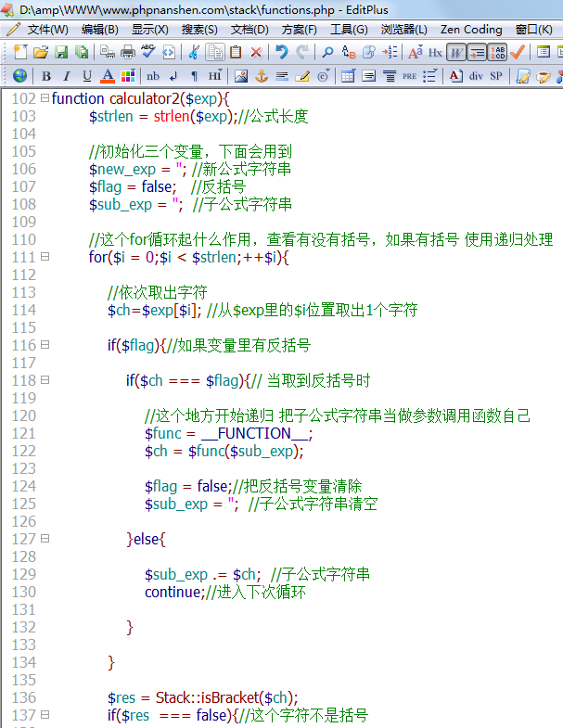
Task: Insert table icon in HTML toolbar
Action: [x=348, y=76]
